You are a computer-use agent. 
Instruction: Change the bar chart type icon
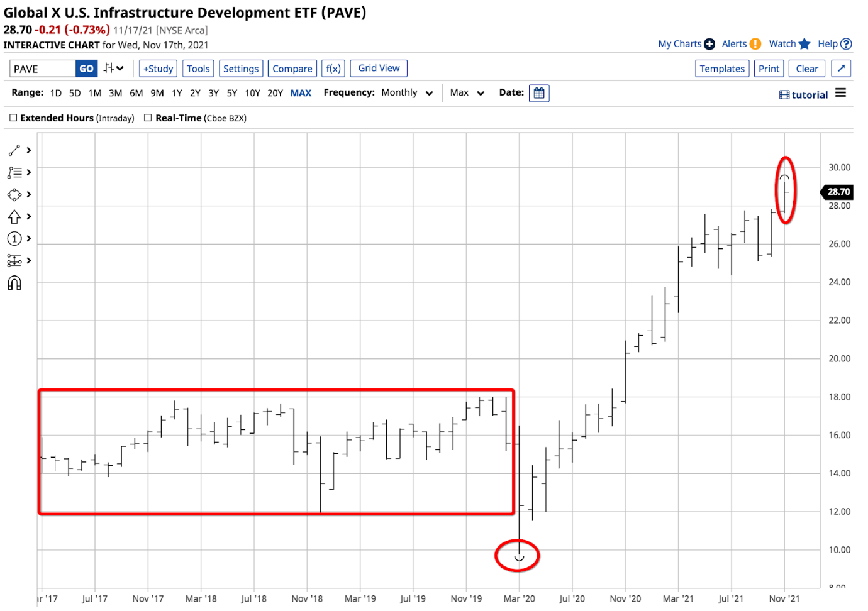114,68
